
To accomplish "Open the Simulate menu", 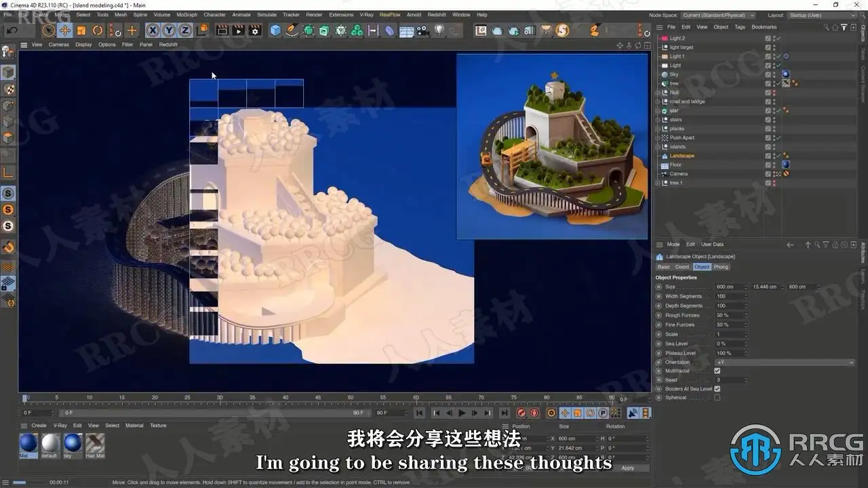I will (267, 15).
